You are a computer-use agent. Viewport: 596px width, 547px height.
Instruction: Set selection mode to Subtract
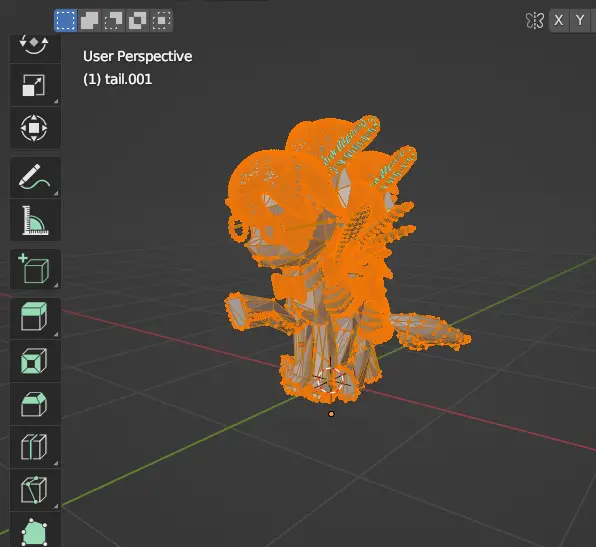(x=114, y=20)
